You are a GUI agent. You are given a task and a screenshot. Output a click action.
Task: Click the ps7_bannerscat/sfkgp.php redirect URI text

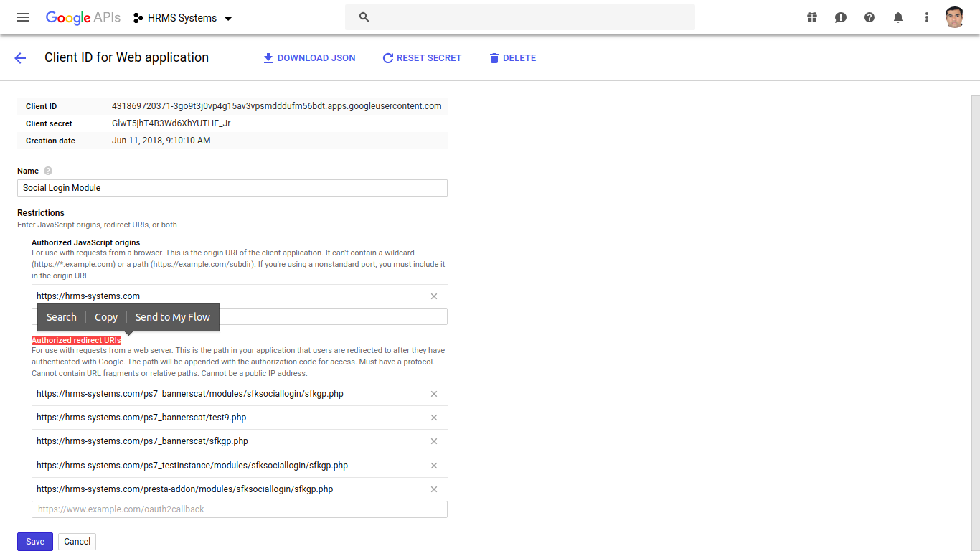[143, 441]
